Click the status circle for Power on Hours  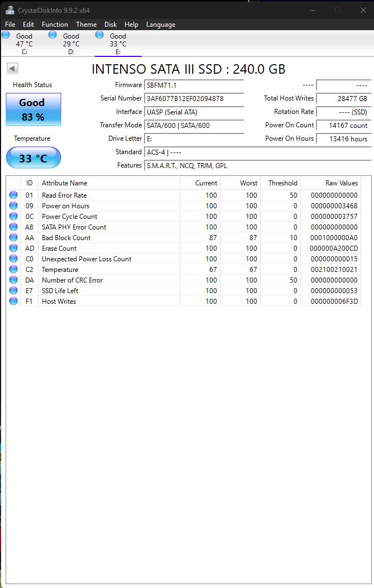(x=13, y=205)
